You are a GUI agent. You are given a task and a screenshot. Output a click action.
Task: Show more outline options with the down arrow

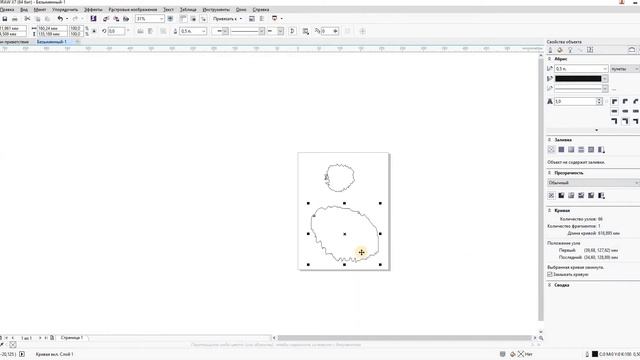tap(596, 130)
